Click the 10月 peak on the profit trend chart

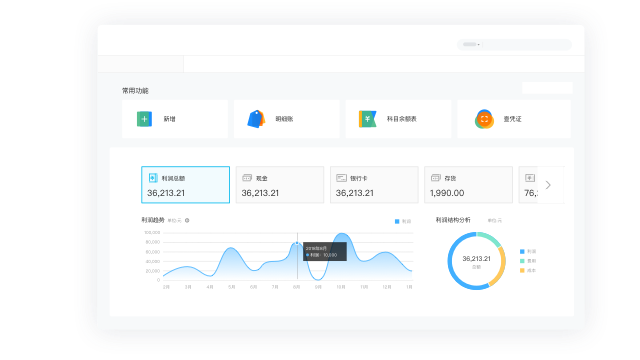(342, 234)
